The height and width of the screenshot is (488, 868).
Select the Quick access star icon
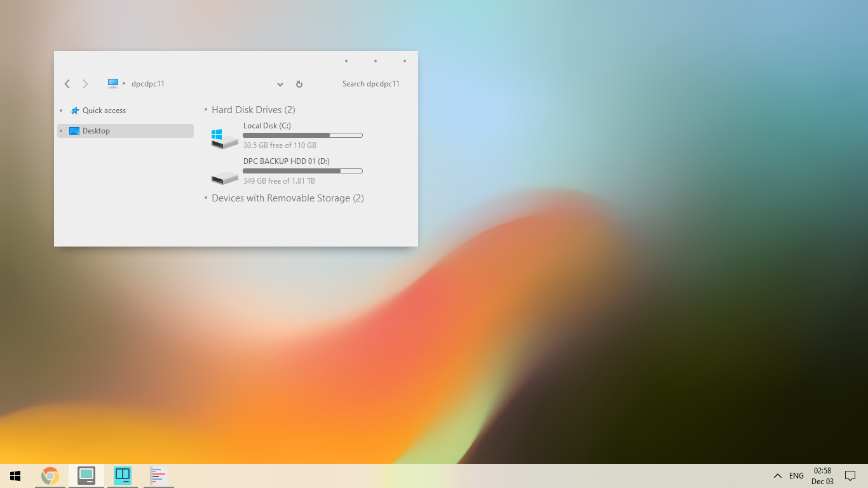74,110
